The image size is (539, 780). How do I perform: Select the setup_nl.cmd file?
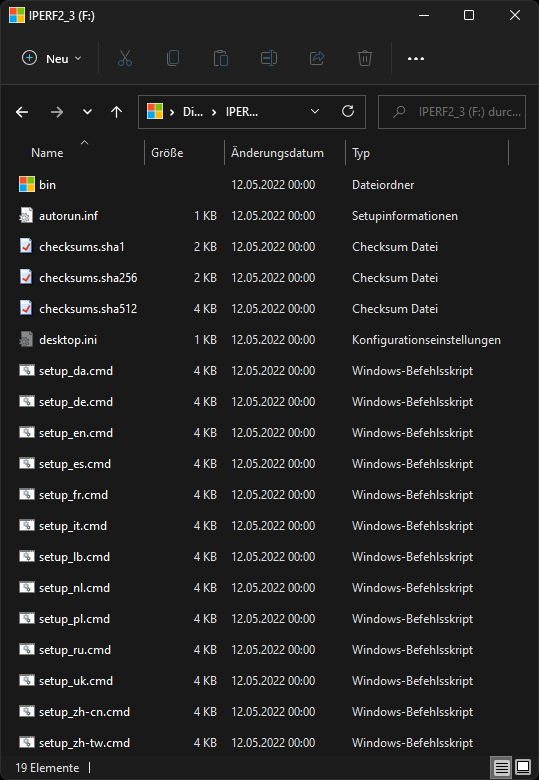click(x=74, y=587)
